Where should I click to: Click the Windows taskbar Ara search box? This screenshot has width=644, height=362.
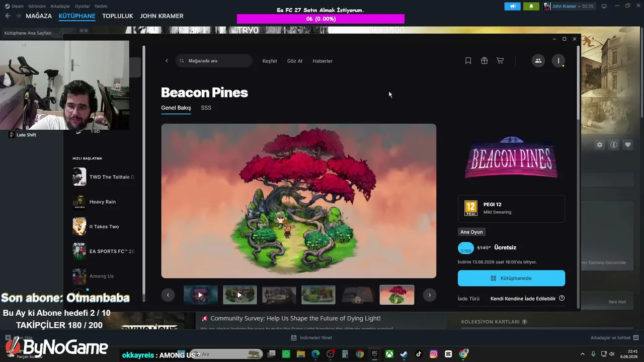click(x=226, y=354)
